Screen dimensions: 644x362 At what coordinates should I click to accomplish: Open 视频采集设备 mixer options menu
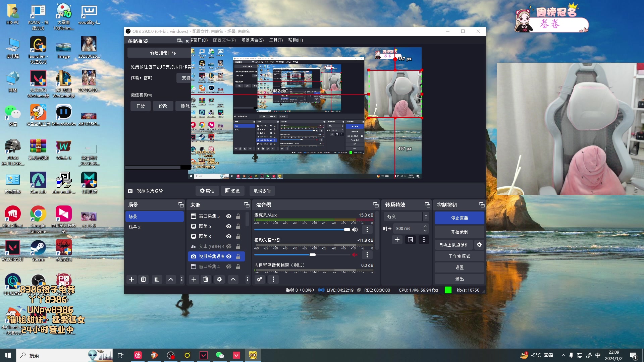367,255
